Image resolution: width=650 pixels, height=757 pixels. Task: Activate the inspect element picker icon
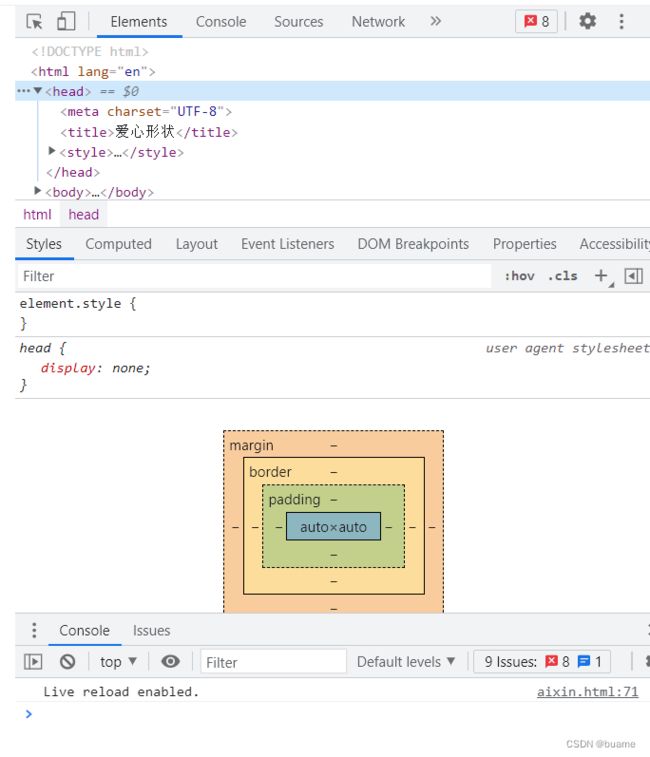pos(34,21)
